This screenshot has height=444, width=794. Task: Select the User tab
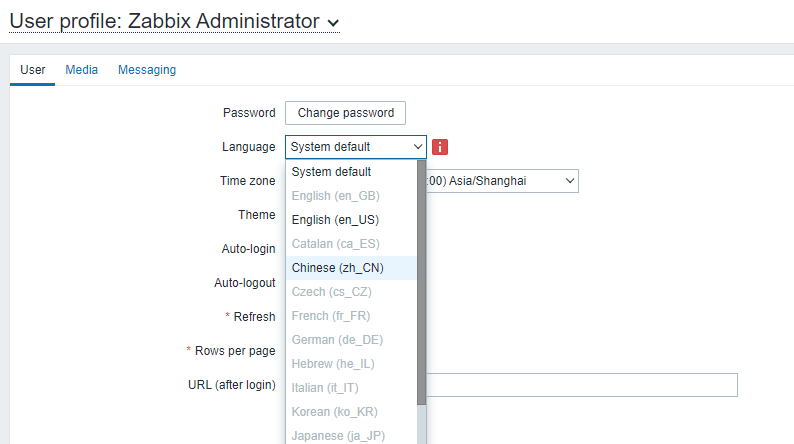[33, 70]
